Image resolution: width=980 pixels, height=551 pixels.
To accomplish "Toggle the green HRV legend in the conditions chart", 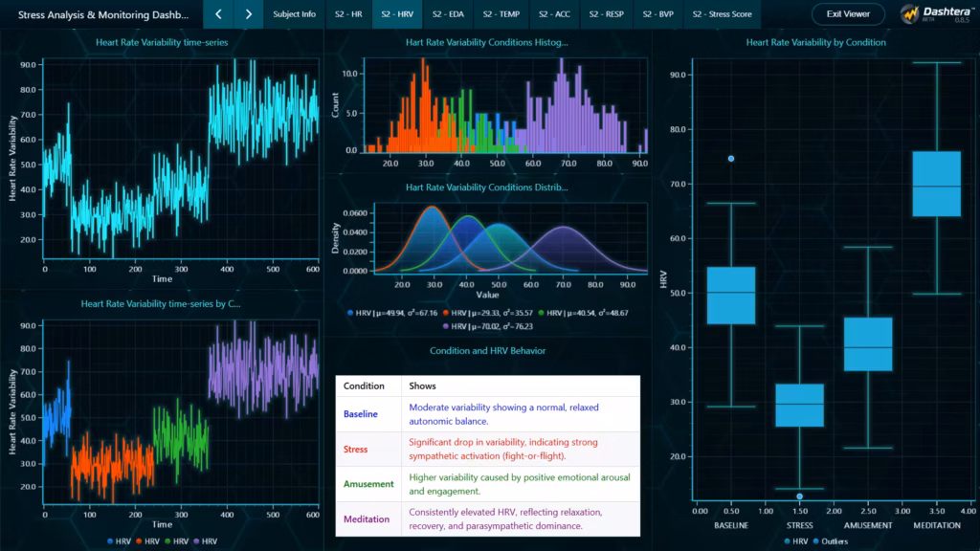I will 167,541.
